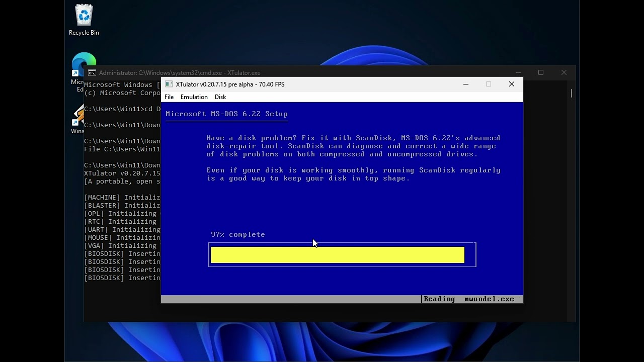
Task: Click the '[UART] Initializing' line in cmd window
Action: tap(122, 230)
